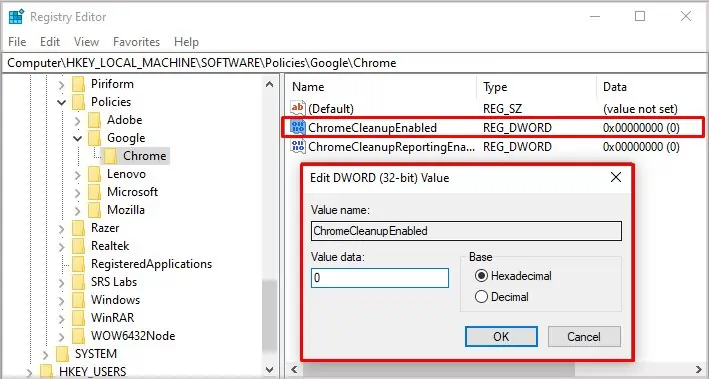Expand the Piriform key
709x379 pixels.
(x=61, y=85)
